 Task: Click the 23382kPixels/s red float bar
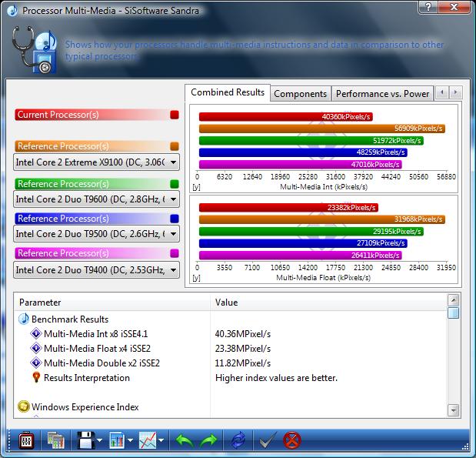[x=288, y=208]
